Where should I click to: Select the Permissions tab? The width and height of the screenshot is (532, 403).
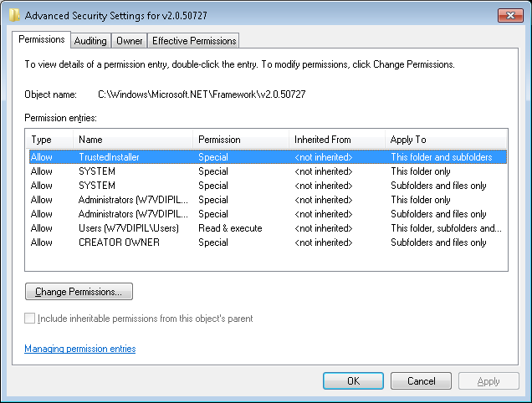(x=42, y=39)
